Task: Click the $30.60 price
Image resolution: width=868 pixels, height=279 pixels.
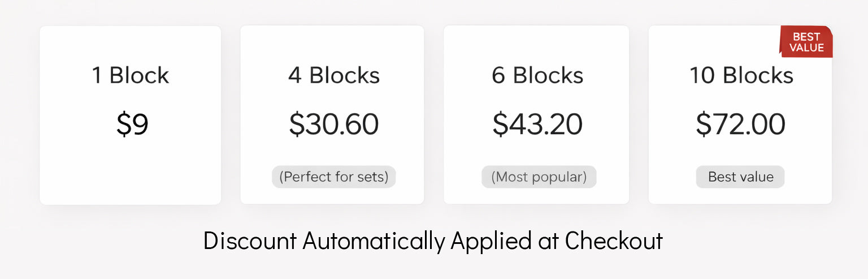Action: [333, 124]
